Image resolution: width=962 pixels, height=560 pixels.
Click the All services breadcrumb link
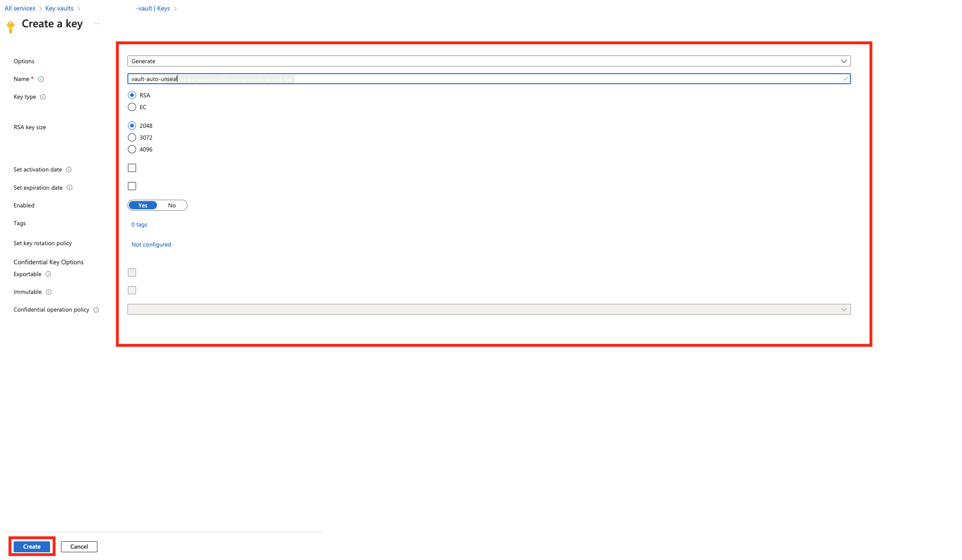pyautogui.click(x=20, y=8)
